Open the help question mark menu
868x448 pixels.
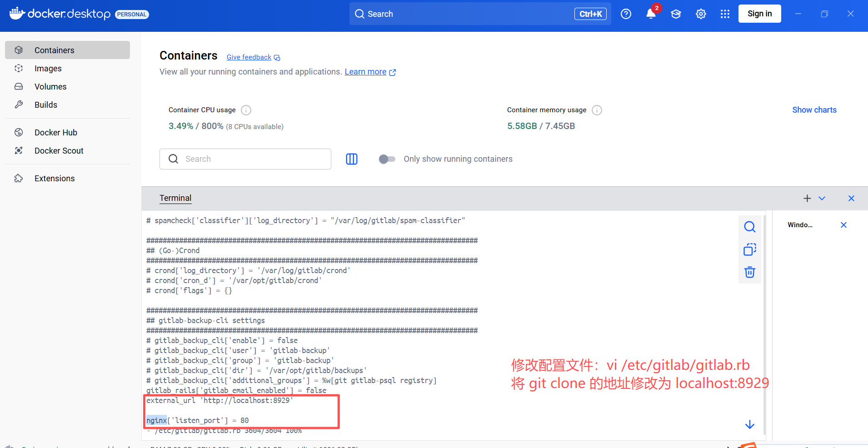(x=626, y=14)
